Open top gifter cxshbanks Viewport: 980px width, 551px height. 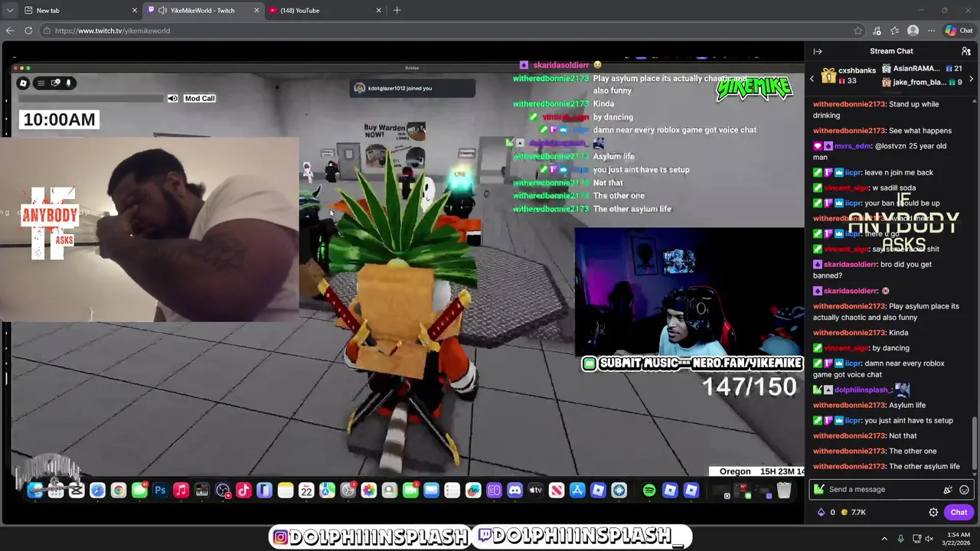(848, 75)
